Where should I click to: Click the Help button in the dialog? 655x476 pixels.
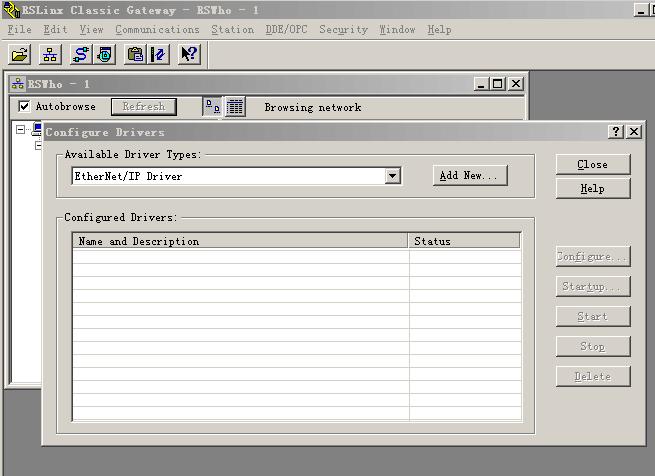coord(592,188)
